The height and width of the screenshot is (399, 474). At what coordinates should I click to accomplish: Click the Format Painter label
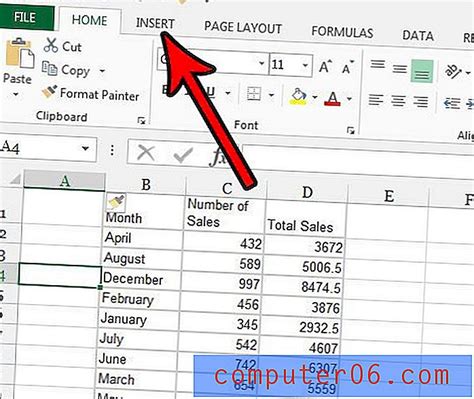(x=99, y=95)
